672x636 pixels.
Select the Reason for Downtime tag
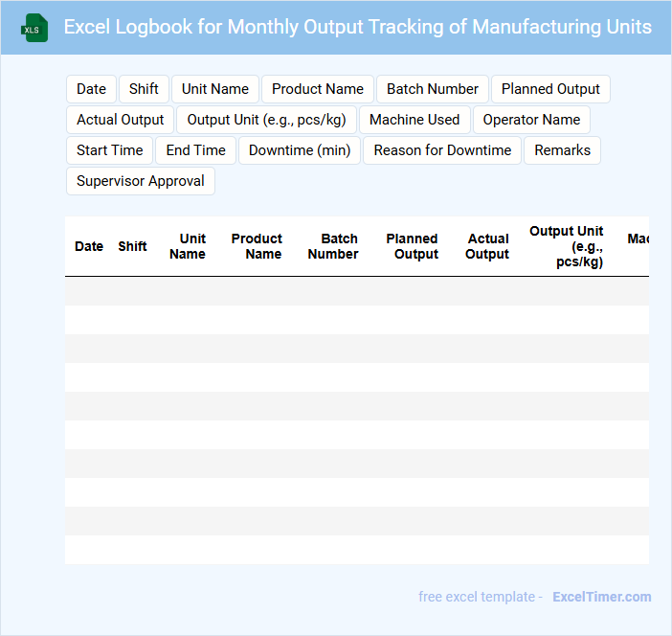point(442,150)
